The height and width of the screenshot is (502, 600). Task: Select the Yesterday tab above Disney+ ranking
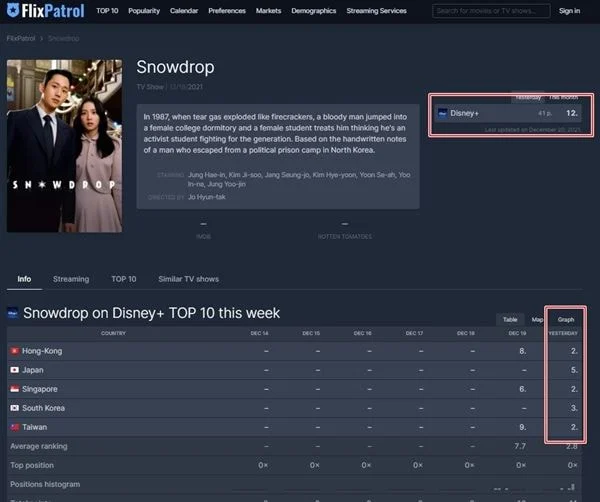[x=528, y=98]
